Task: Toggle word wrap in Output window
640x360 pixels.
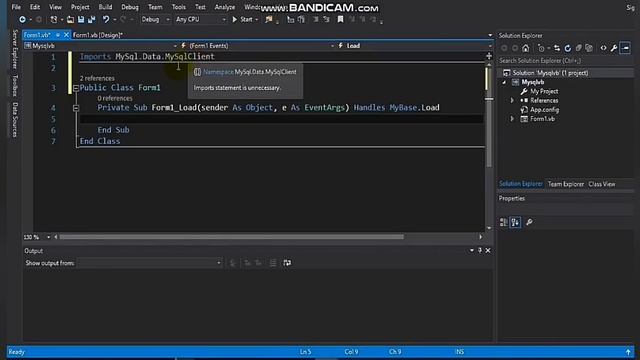Action: pyautogui.click(x=287, y=263)
